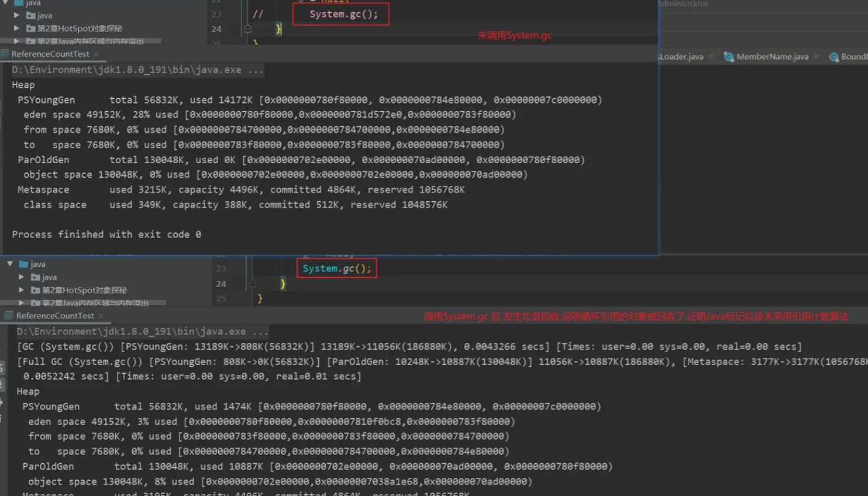Click the PSYoungGen line showing used 1474K
Screen dimensions: 868x496
tap(312, 407)
